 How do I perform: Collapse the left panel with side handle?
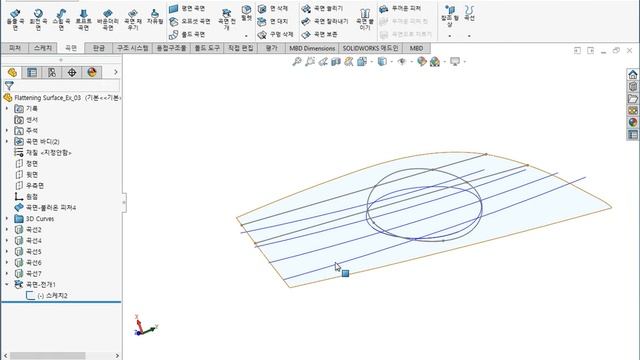point(124,202)
